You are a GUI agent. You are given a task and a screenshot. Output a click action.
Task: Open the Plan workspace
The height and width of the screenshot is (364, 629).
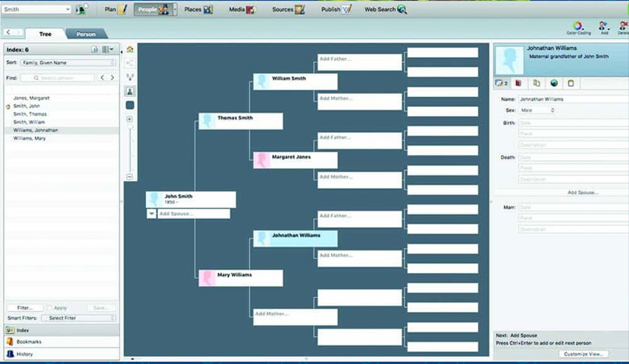click(115, 9)
